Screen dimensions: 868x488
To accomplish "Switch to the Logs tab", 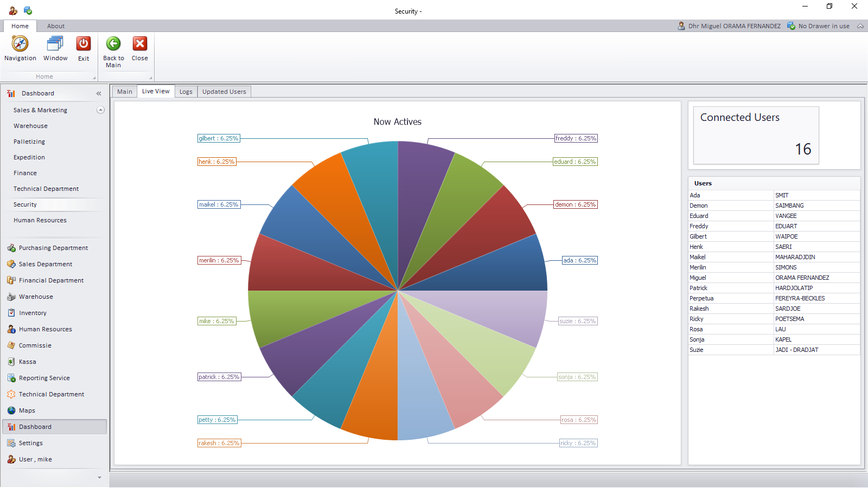I will click(186, 92).
